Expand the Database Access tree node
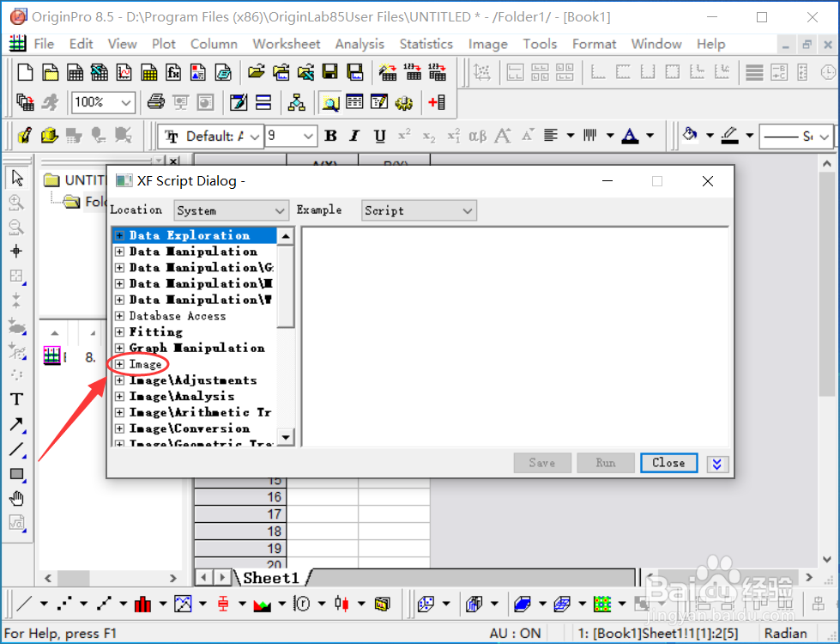Screen dimensions: 840x644 coord(119,316)
